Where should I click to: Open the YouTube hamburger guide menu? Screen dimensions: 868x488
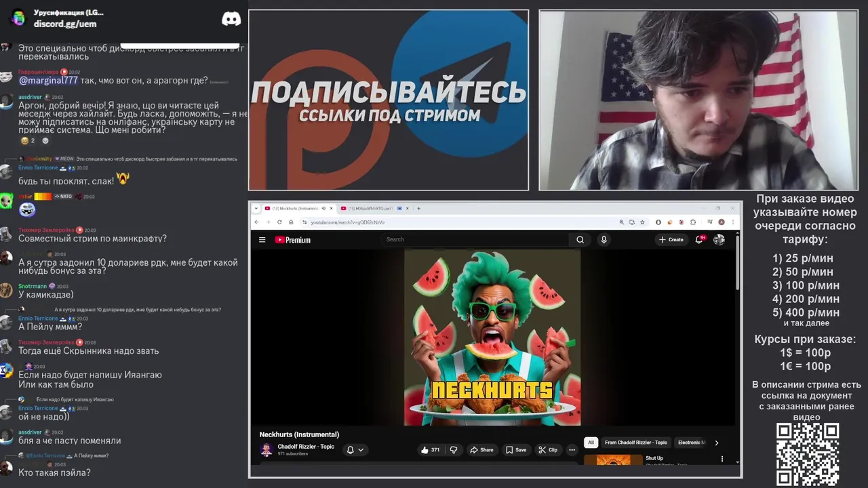[262, 239]
